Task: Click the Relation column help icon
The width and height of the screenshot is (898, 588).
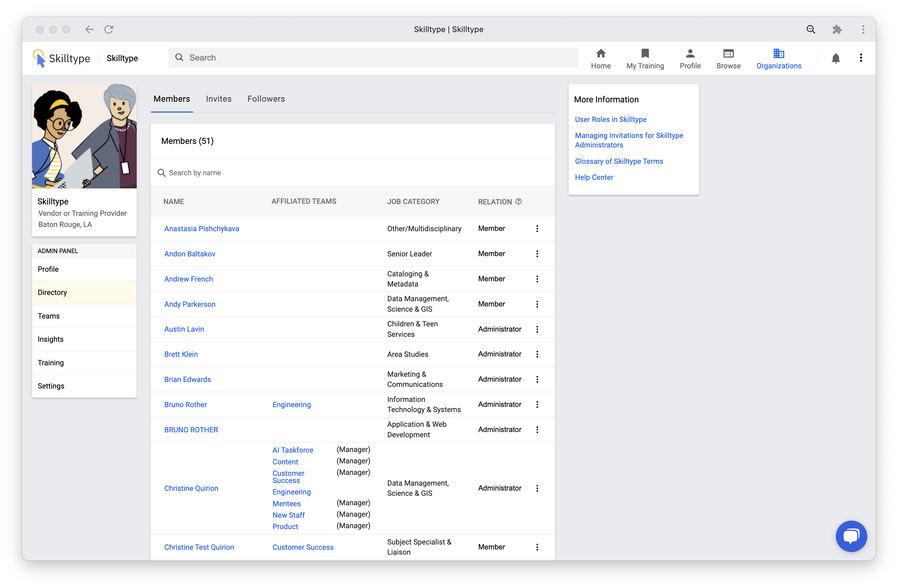Action: (518, 201)
